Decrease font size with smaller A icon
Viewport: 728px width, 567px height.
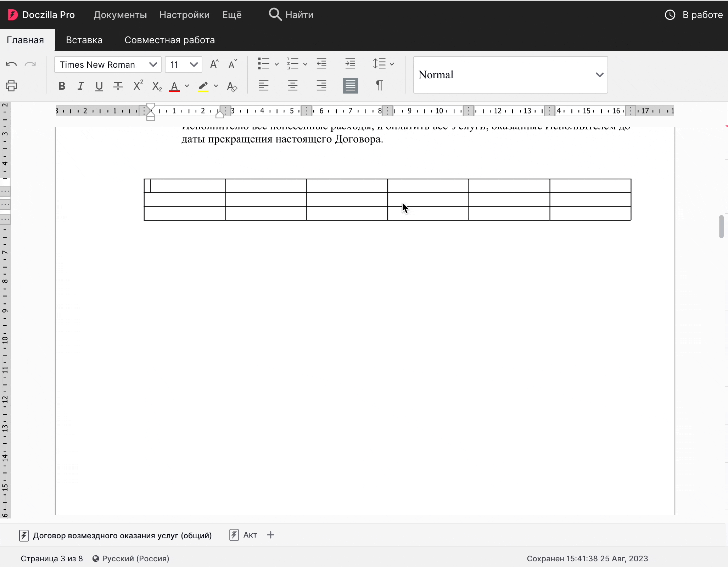coord(233,64)
